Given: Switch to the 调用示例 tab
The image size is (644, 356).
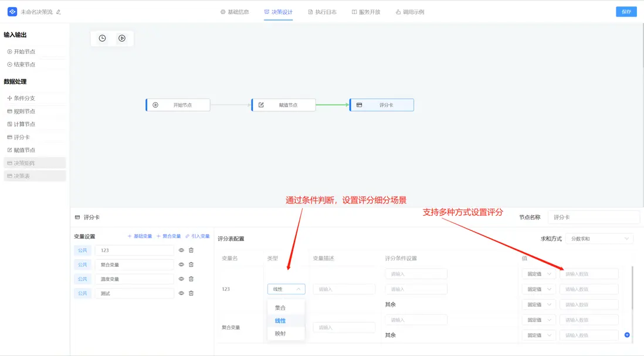Looking at the screenshot, I should [x=410, y=12].
